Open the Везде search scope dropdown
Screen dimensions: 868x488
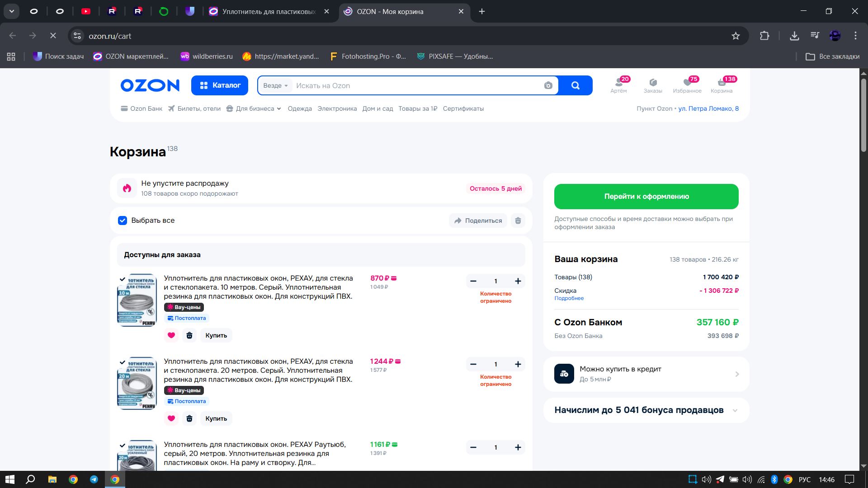pos(275,85)
